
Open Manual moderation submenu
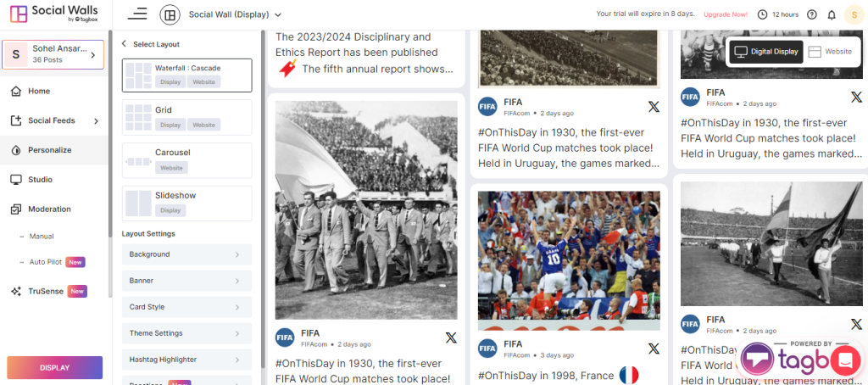point(42,236)
